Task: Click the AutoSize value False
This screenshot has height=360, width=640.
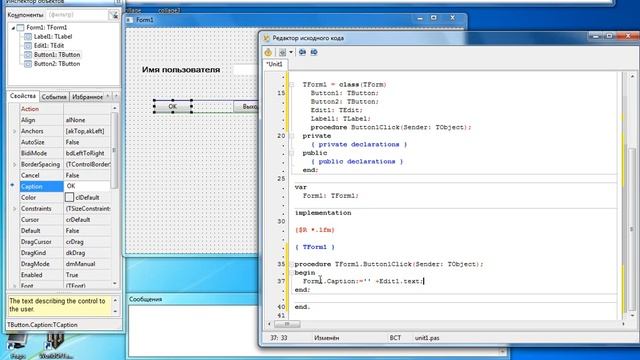Action: (x=87, y=142)
